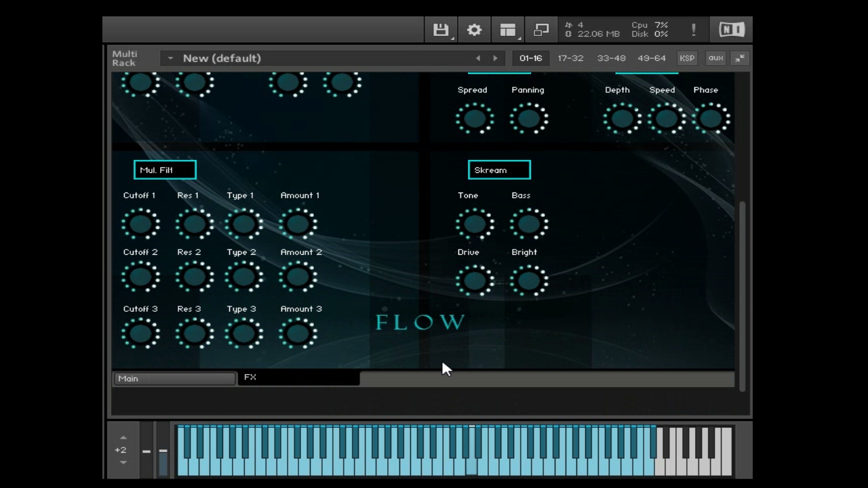Click the +2 octave transpose control
The image size is (868, 488).
tap(121, 449)
